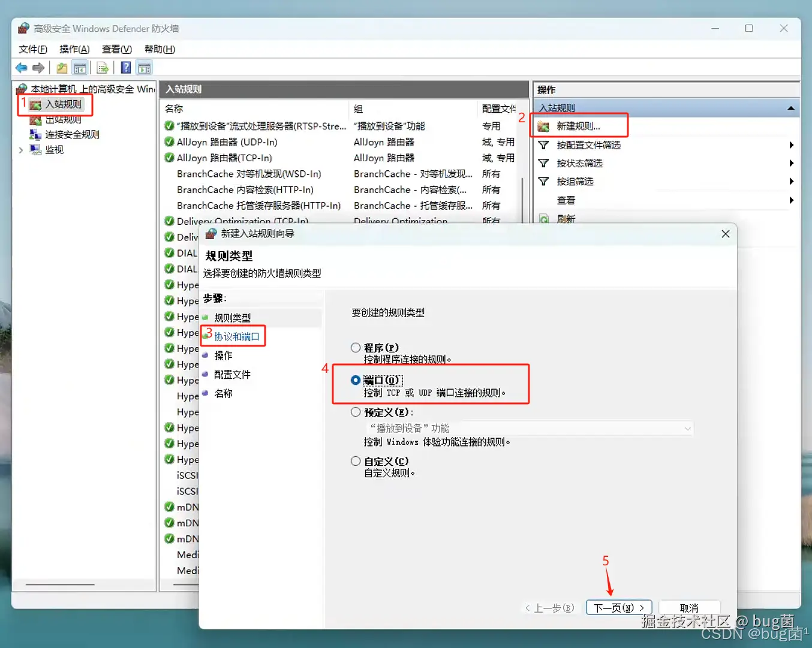Select the AllJoyn 路由器 (UDP-In) rule name
Viewport: 812px width, 648px height.
pos(227,142)
